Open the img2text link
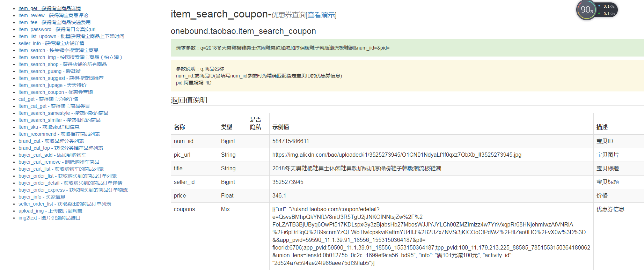The width and height of the screenshot is (644, 275). click(x=50, y=218)
